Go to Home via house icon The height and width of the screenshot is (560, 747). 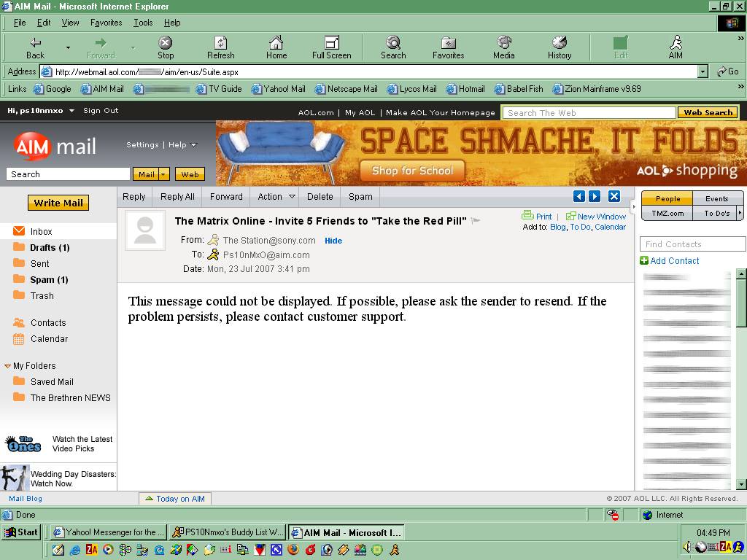(276, 43)
